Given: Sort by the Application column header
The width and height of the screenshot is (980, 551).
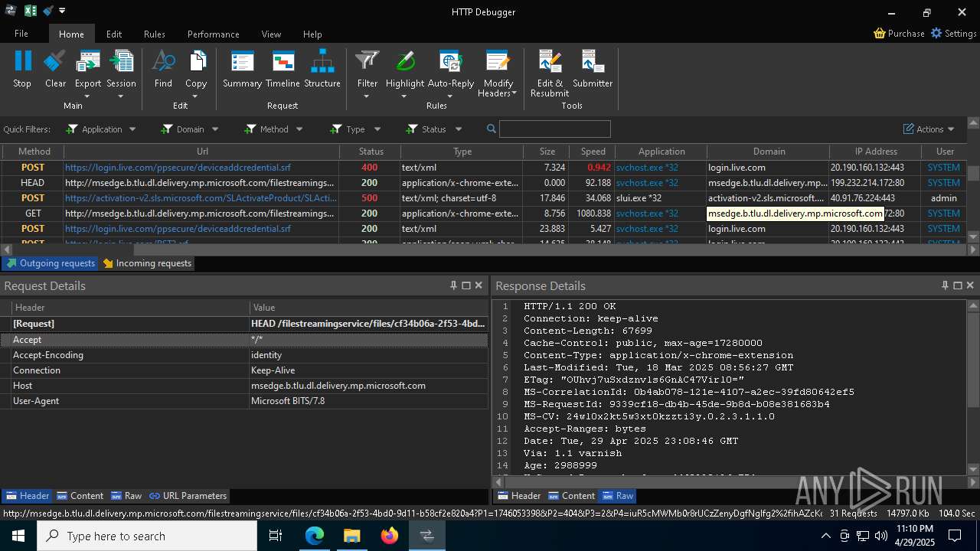Looking at the screenshot, I should (x=661, y=152).
